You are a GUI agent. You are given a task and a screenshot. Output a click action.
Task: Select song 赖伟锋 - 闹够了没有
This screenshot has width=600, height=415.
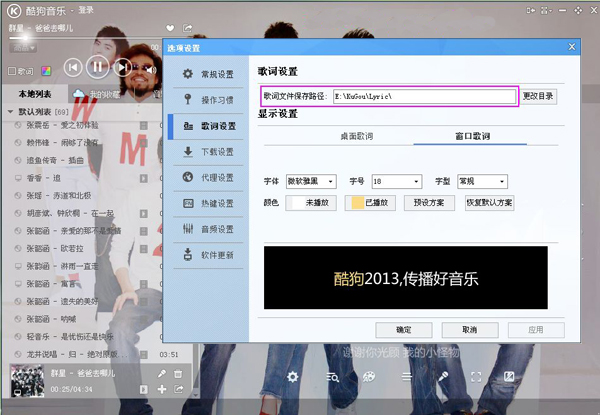click(62, 143)
